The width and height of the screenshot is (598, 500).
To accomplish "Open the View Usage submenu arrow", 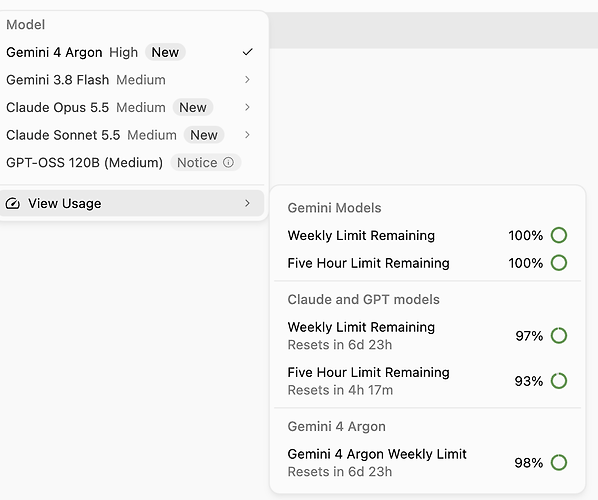I will tap(247, 203).
